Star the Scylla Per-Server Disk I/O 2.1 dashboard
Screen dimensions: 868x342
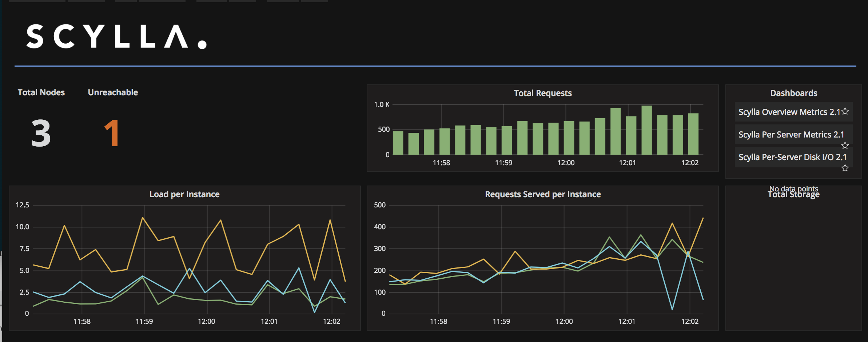[845, 168]
